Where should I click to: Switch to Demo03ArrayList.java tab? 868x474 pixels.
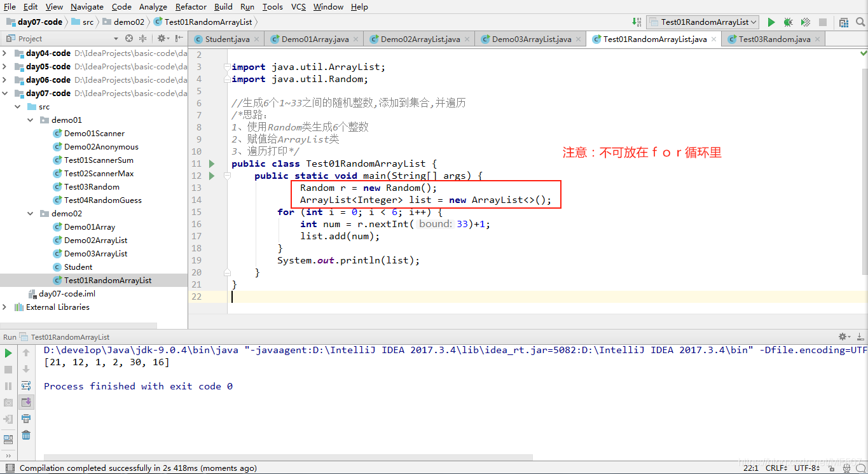(532, 39)
